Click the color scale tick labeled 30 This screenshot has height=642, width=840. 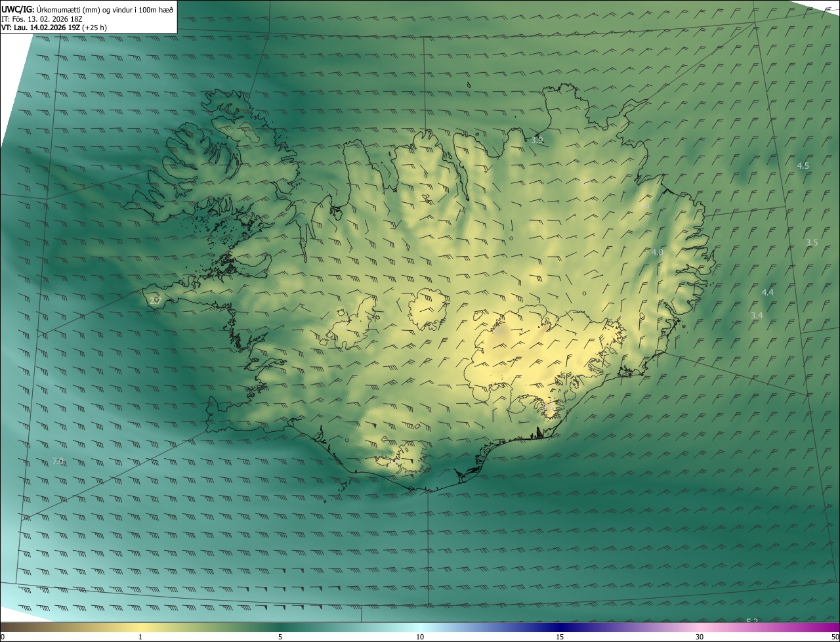pos(700,637)
